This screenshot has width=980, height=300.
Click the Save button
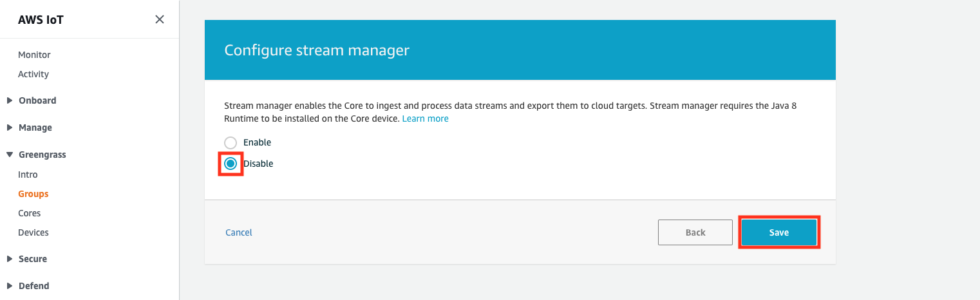[778, 232]
